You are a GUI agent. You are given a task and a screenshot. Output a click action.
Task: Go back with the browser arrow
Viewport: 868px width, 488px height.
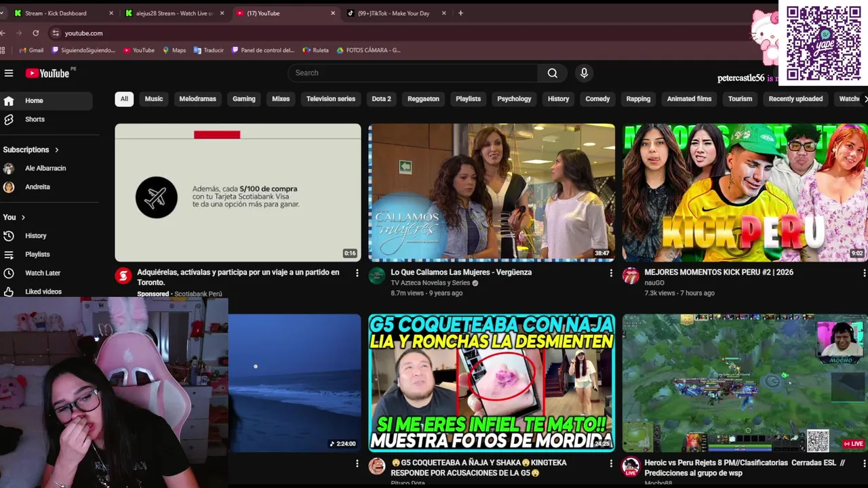tap(3, 33)
